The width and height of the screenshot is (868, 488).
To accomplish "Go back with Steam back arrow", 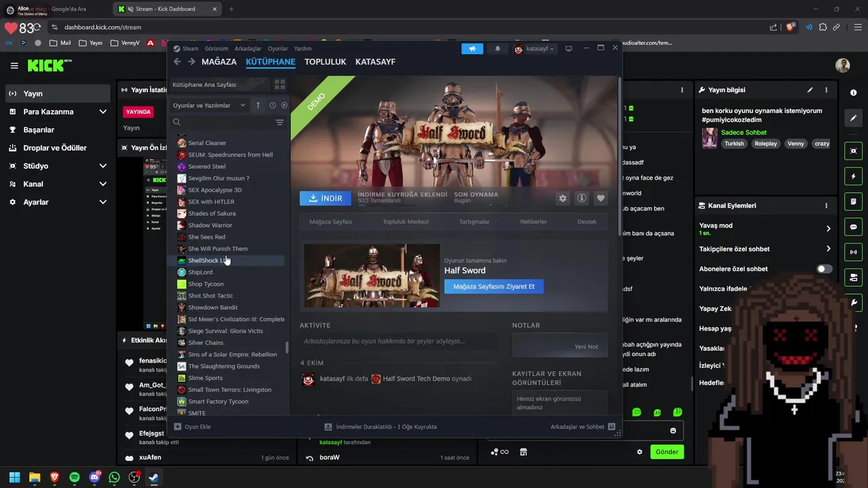I will 177,62.
